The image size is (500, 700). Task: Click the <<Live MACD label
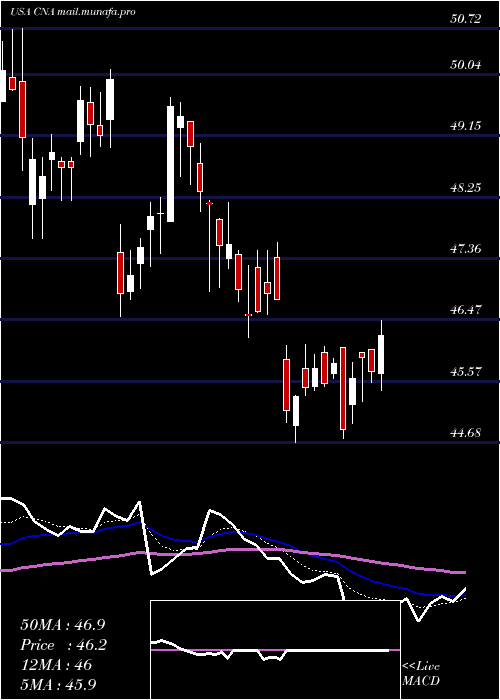[421, 674]
